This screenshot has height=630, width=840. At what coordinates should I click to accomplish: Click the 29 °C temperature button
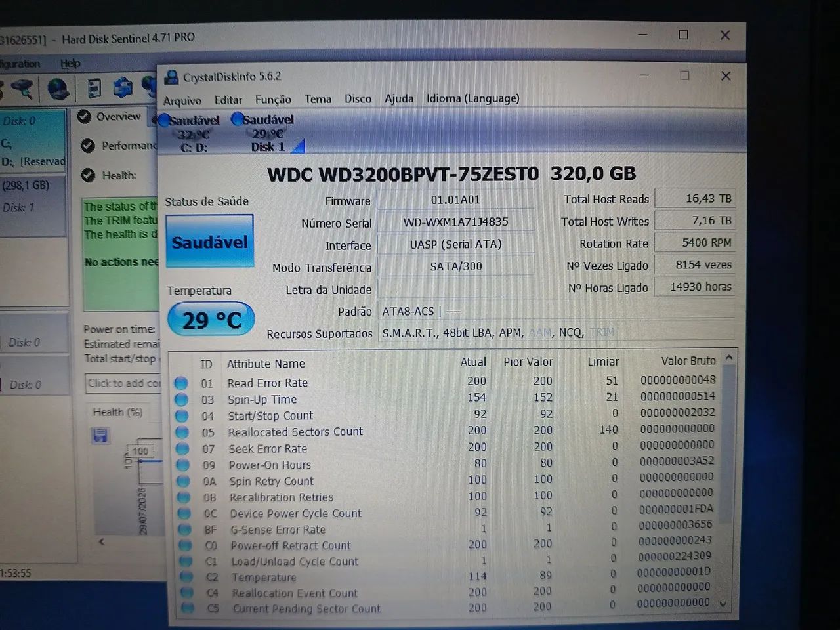(211, 320)
